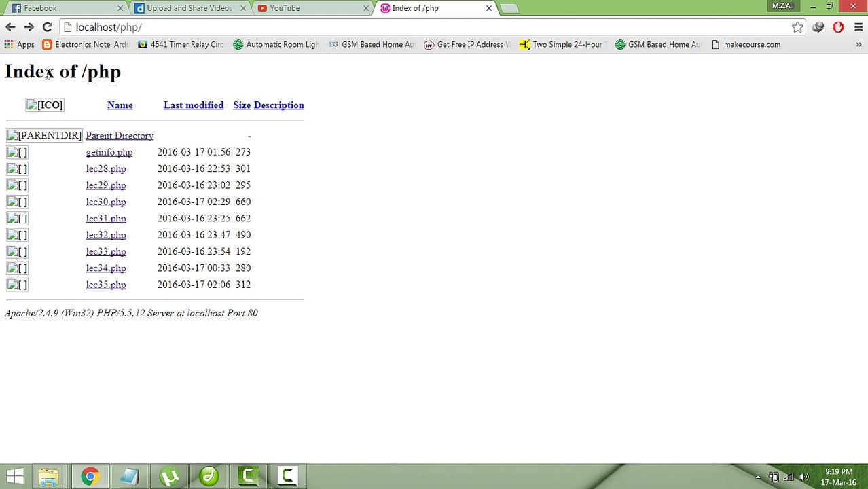Sort listing by Last modified

[x=194, y=105]
